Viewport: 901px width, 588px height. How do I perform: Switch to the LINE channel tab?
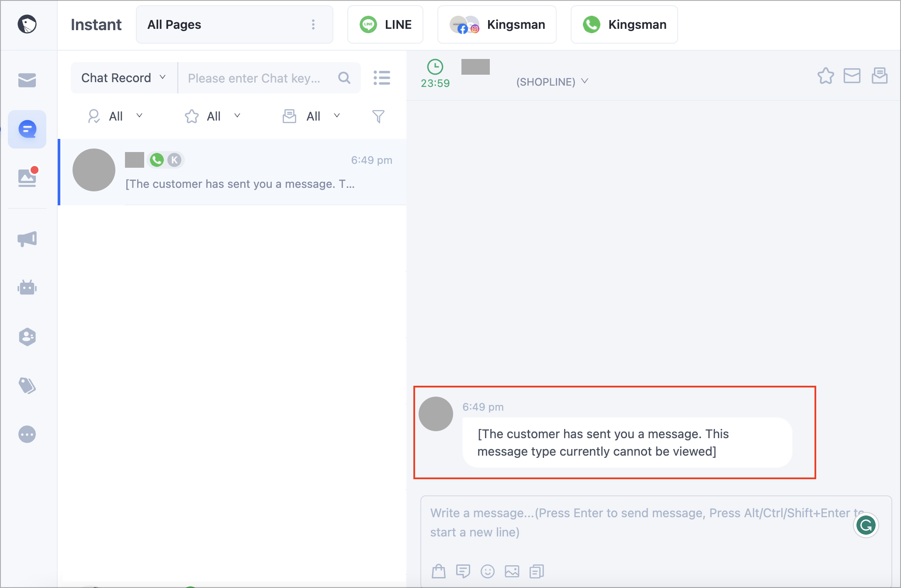point(385,24)
